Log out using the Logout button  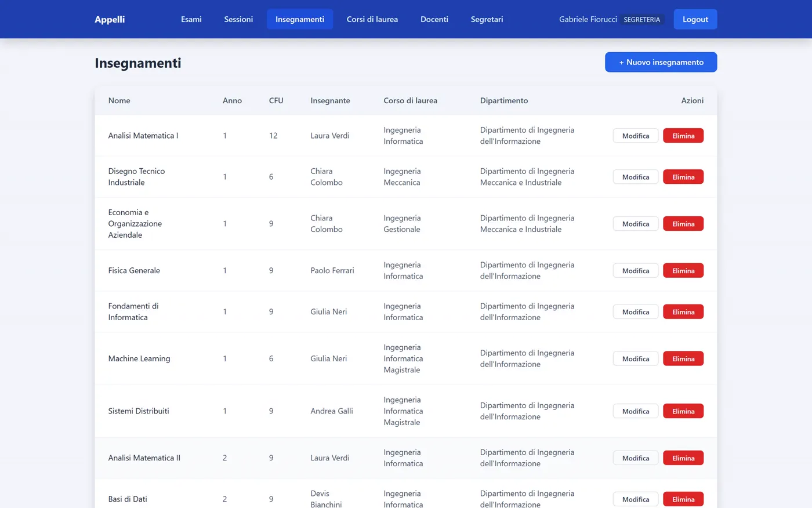pyautogui.click(x=695, y=19)
